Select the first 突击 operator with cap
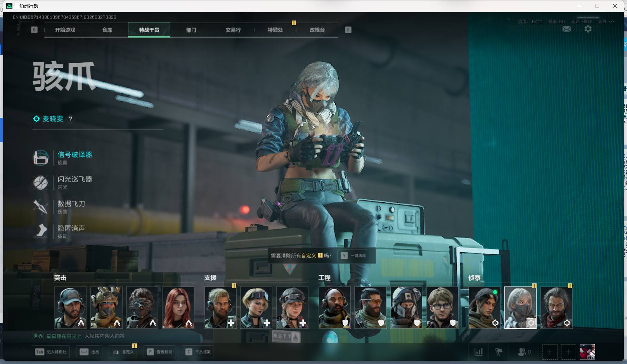The image size is (627, 364). pyautogui.click(x=70, y=308)
